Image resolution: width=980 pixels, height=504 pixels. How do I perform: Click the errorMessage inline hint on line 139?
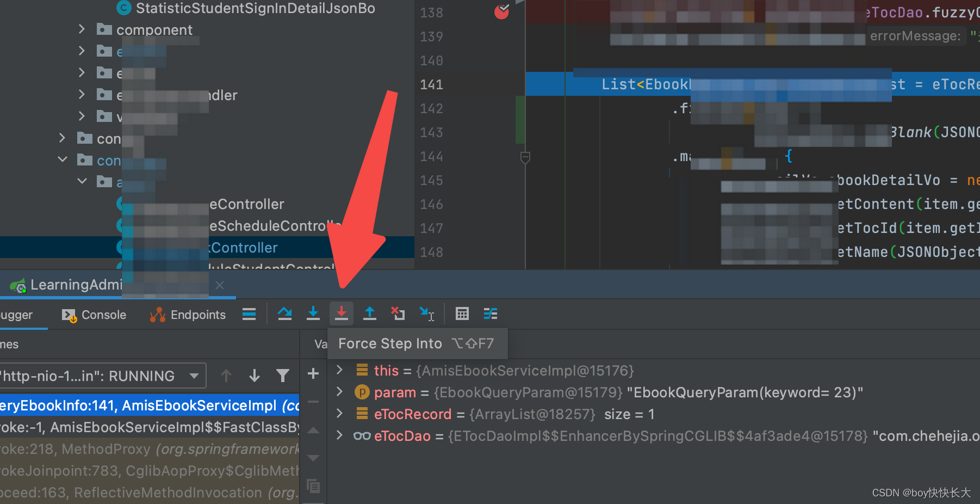(915, 36)
